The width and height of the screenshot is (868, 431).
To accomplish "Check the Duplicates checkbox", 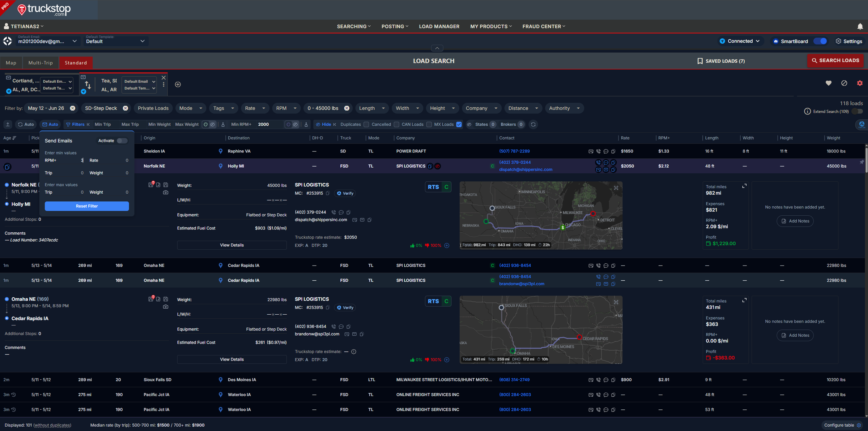I will (x=366, y=125).
